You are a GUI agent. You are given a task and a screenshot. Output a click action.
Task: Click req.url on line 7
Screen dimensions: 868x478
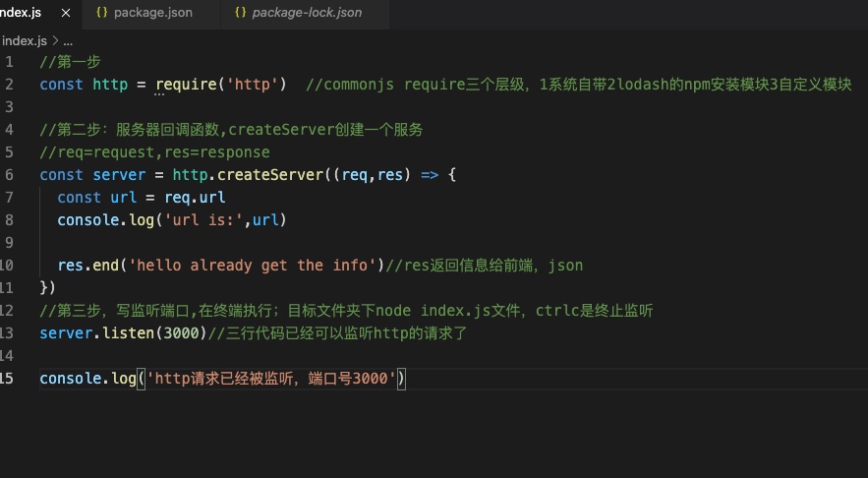[195, 198]
